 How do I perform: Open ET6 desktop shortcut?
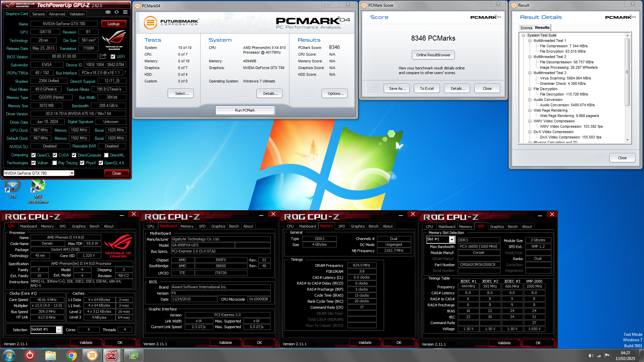coord(12,189)
